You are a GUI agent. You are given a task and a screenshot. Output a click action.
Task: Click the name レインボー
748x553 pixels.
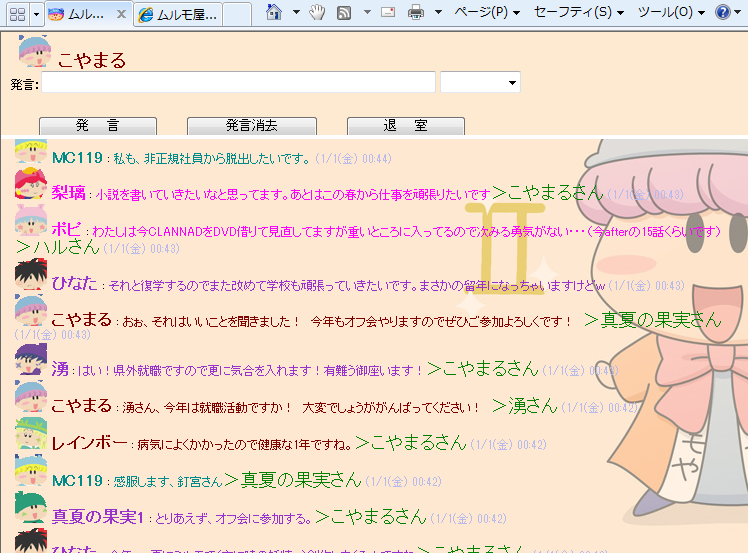(x=90, y=443)
